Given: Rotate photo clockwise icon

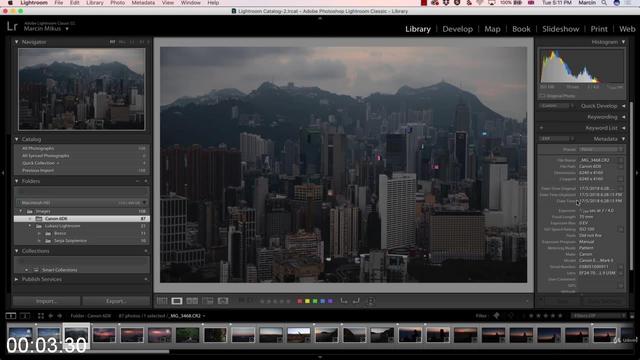Looking at the screenshot, I should click(356, 301).
